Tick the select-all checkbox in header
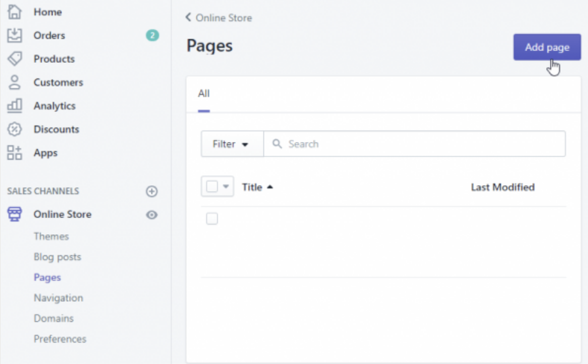588x364 pixels. (x=212, y=187)
